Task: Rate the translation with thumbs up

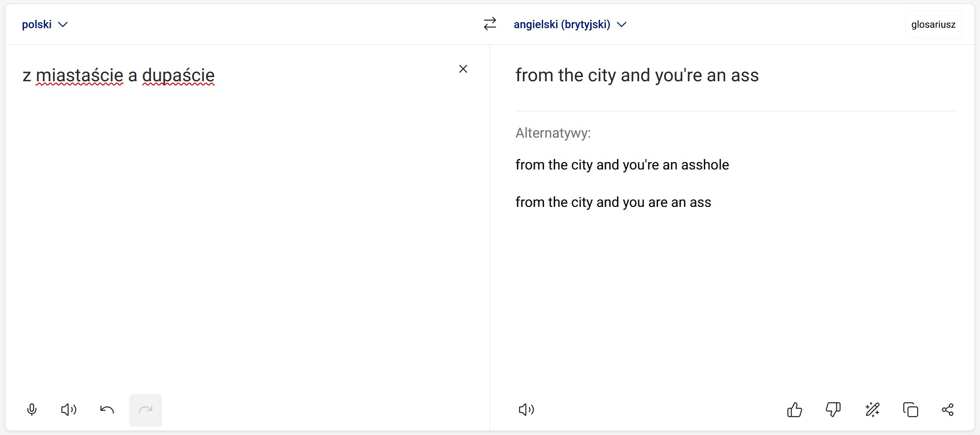Action: tap(794, 410)
